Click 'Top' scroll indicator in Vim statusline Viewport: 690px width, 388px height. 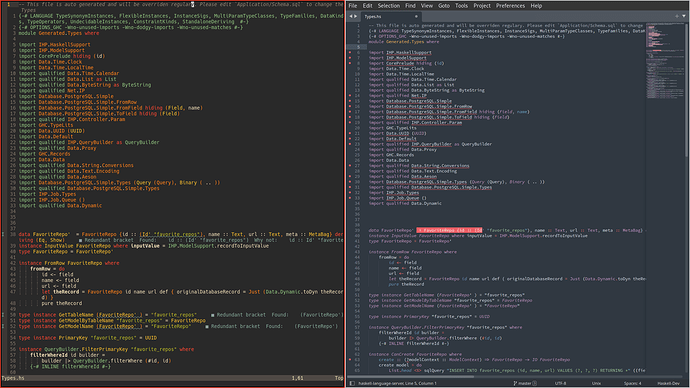click(339, 378)
